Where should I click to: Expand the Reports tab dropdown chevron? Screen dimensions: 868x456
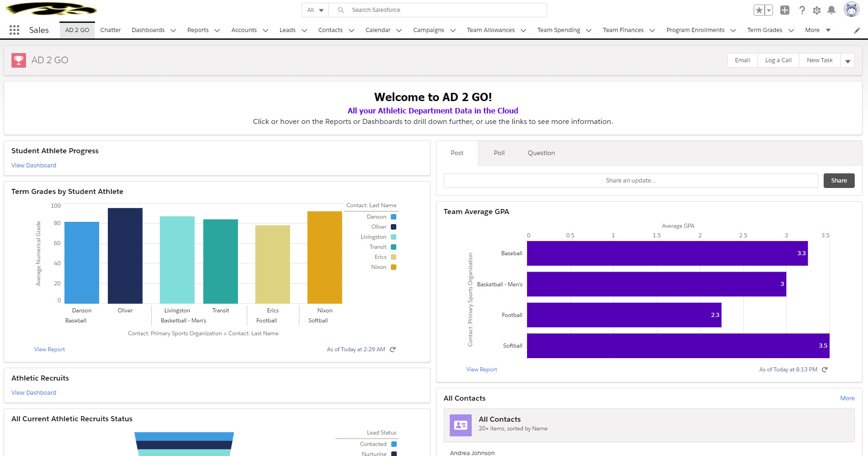coord(217,31)
